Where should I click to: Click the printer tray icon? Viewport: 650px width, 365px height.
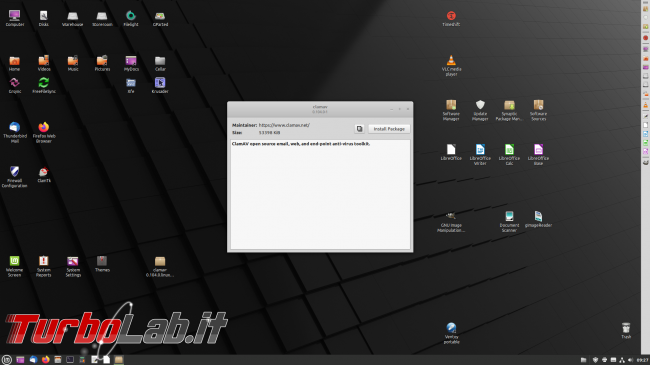tap(604, 360)
